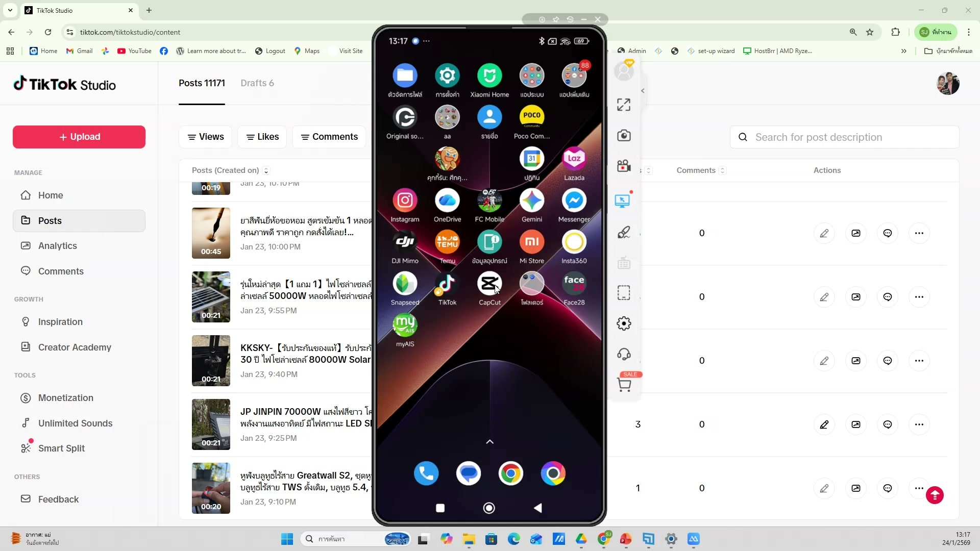
Task: Expand the Posts (Created on) sort dropdown
Action: point(266,170)
